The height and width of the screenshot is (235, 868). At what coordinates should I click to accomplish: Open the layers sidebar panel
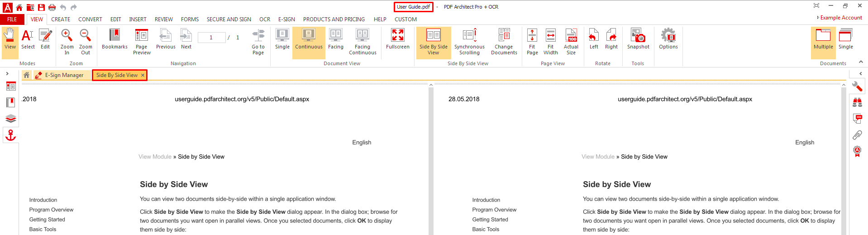(x=11, y=119)
